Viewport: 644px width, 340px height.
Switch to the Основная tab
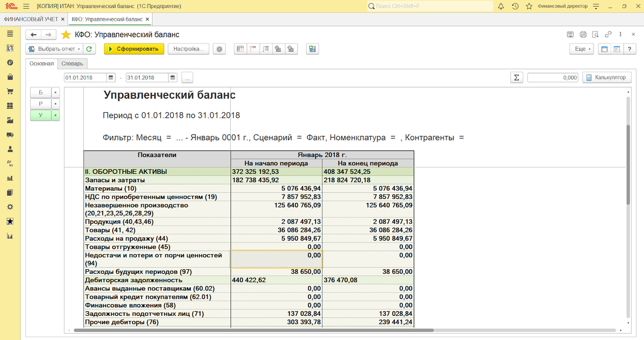[41, 63]
